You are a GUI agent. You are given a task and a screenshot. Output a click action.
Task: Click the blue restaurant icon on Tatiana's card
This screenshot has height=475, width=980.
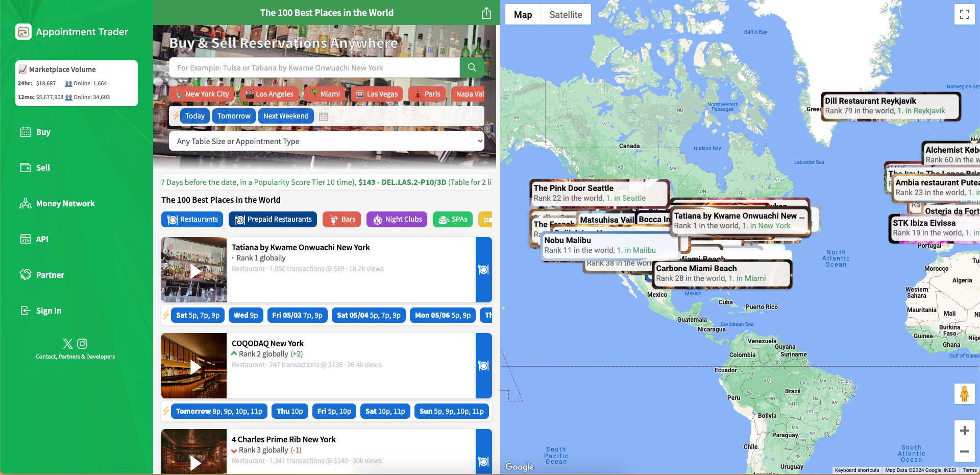click(484, 270)
